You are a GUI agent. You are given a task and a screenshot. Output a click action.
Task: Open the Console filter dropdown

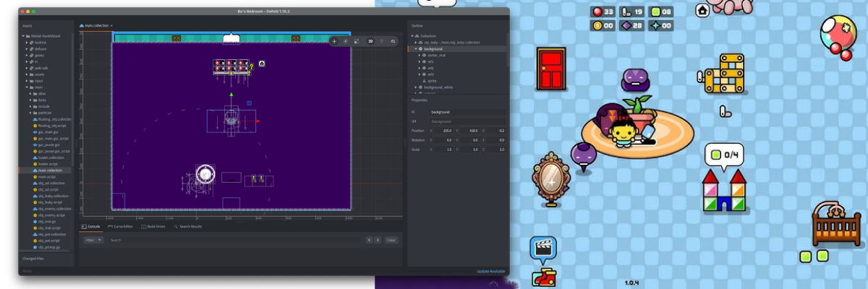93,240
